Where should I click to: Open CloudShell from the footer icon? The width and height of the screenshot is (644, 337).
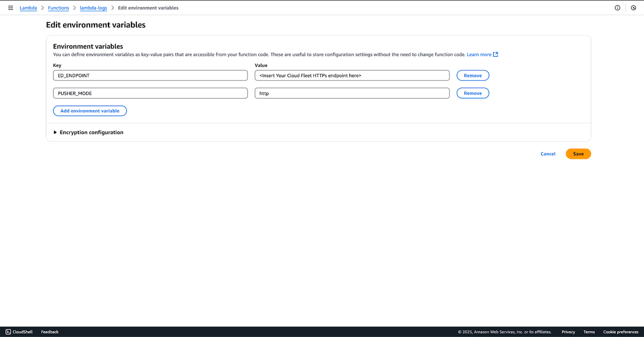tap(8, 332)
